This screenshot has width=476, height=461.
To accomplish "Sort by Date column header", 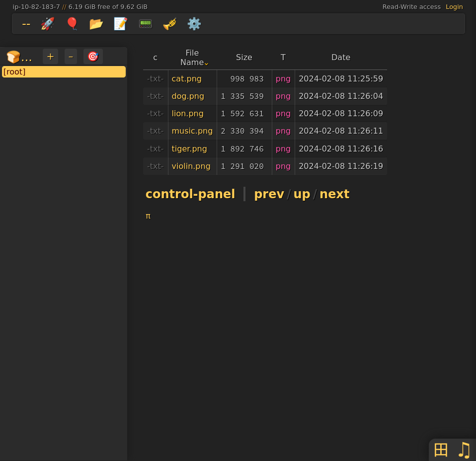I will (x=341, y=57).
